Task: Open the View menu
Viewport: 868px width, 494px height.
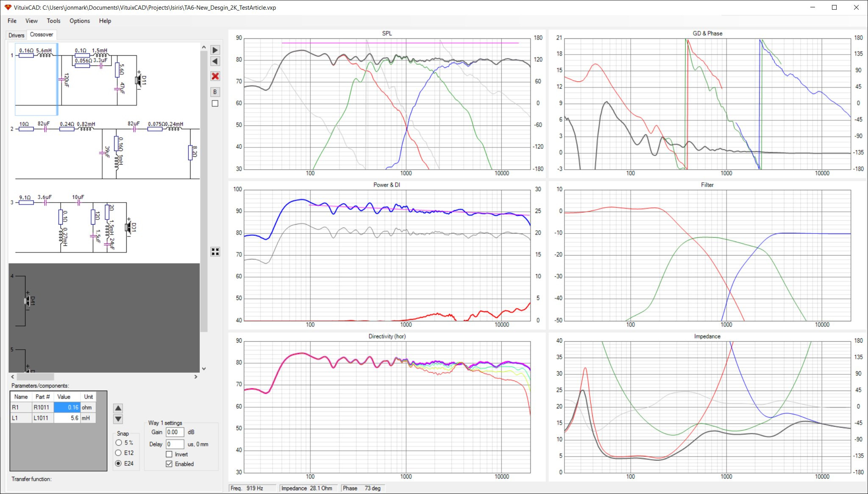Action: point(31,21)
